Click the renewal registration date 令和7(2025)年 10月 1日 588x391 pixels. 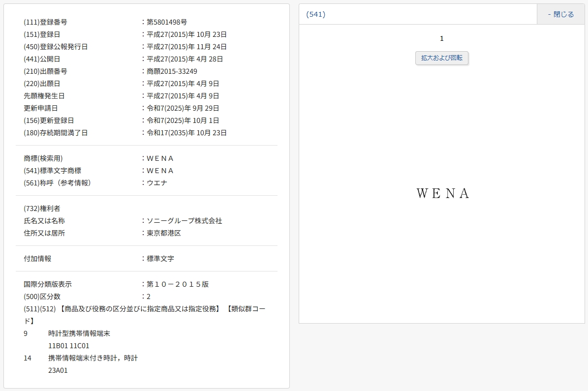tap(183, 120)
